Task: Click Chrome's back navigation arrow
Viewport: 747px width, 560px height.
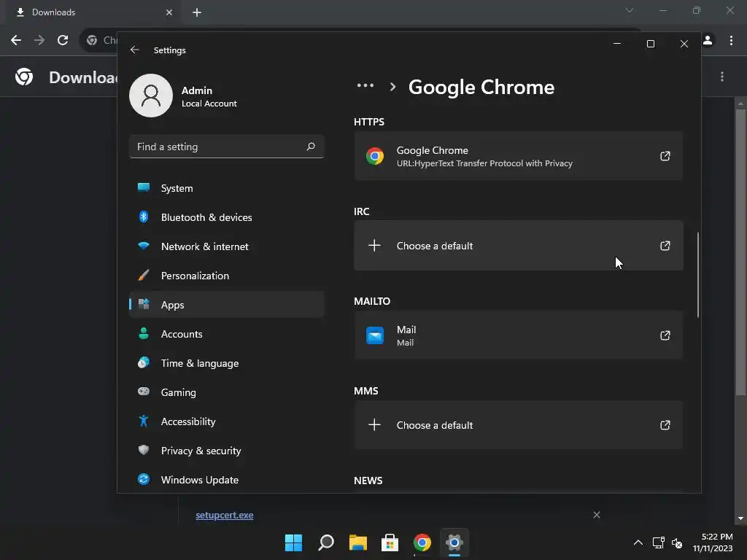Action: tap(16, 40)
